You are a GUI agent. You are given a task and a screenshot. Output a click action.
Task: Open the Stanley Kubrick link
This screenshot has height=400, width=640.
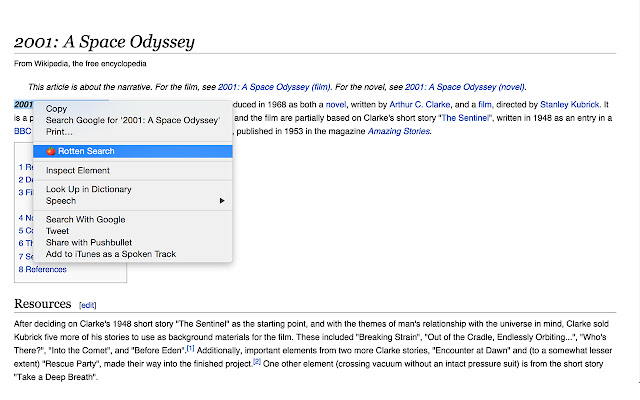[569, 104]
